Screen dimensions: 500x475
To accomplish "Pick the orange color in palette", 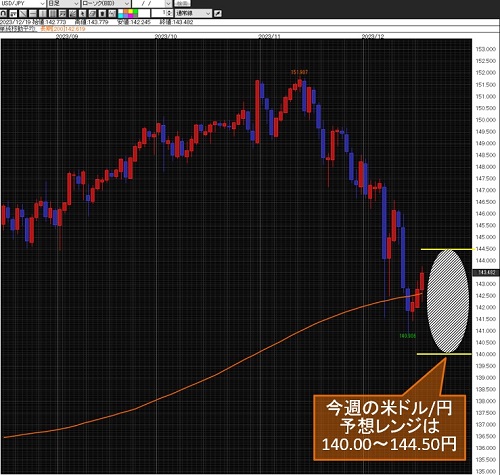I will point(126,11).
